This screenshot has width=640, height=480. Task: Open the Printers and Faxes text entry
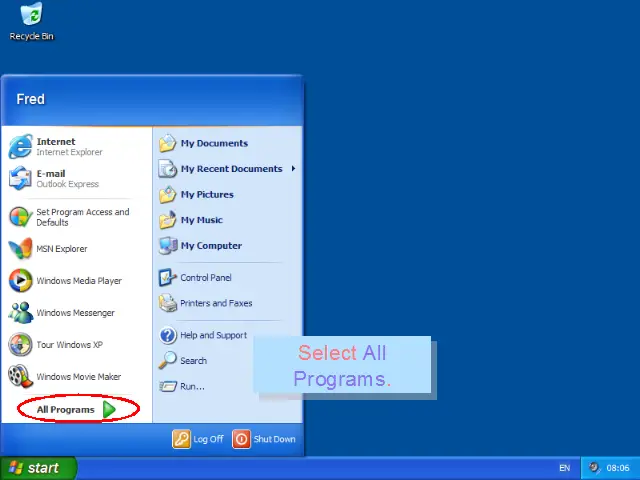(x=216, y=303)
